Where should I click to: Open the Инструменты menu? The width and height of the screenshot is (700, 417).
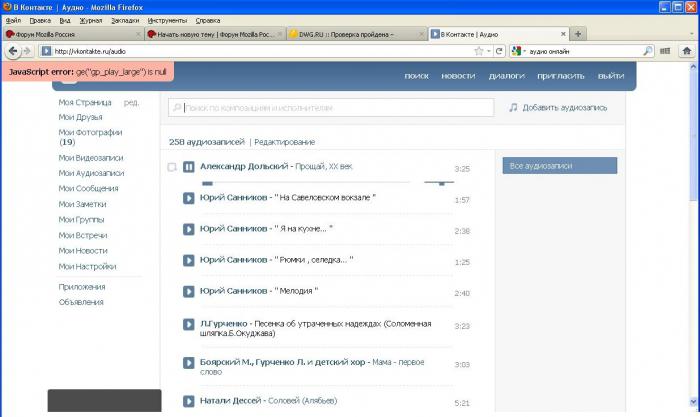[x=167, y=21]
